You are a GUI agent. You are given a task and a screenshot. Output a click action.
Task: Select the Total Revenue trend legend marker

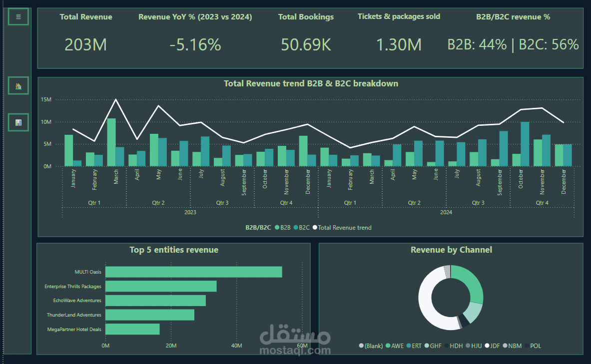315,228
